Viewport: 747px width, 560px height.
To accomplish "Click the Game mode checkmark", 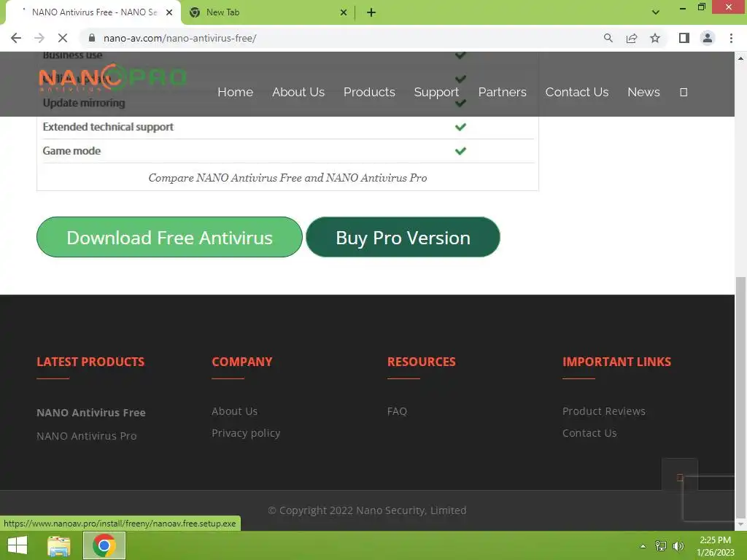I will [x=460, y=151].
